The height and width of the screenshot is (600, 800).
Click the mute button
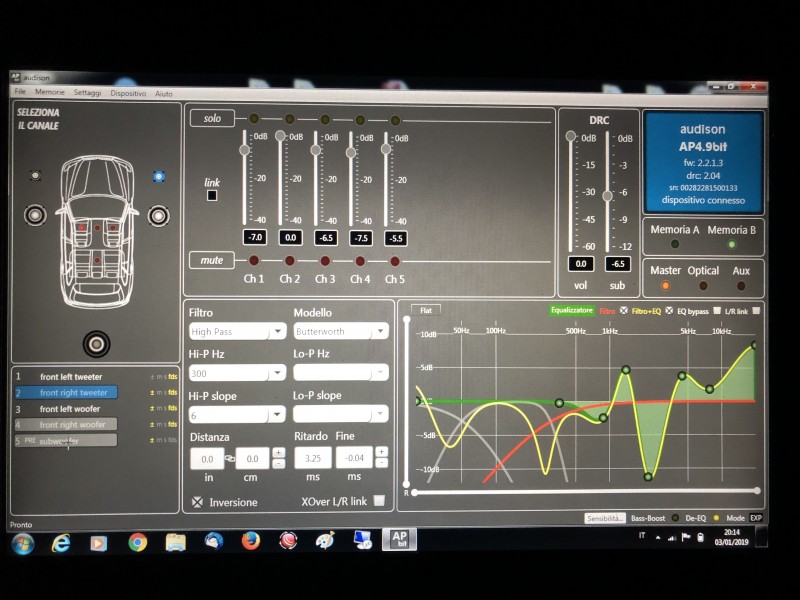(x=212, y=260)
